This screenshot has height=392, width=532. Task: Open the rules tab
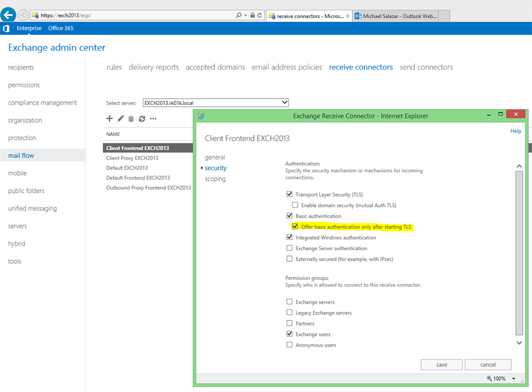(x=114, y=67)
